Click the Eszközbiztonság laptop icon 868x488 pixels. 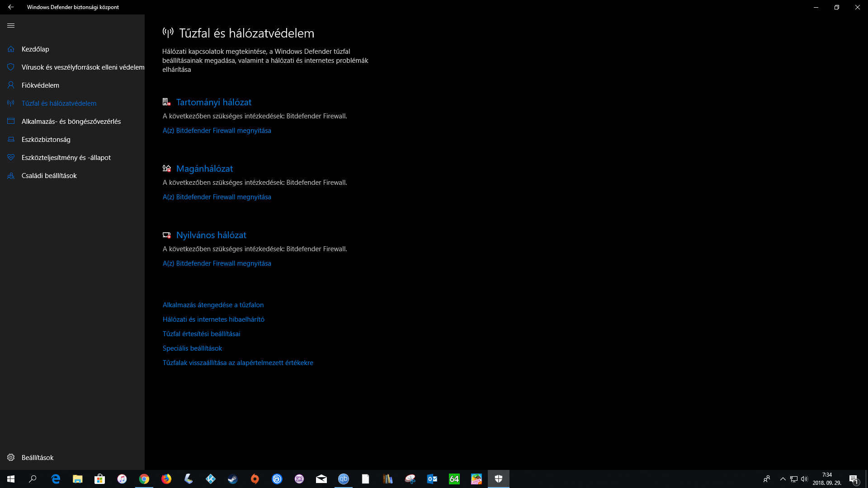[x=11, y=140]
